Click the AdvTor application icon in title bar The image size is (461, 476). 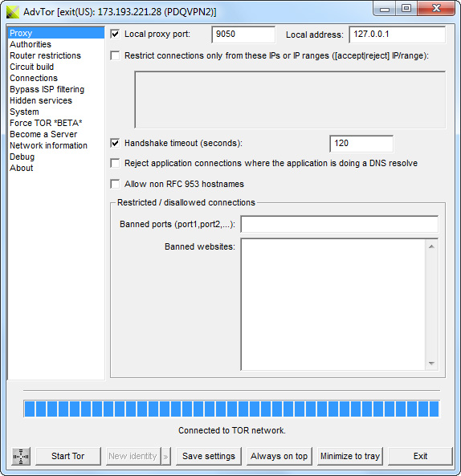click(13, 12)
